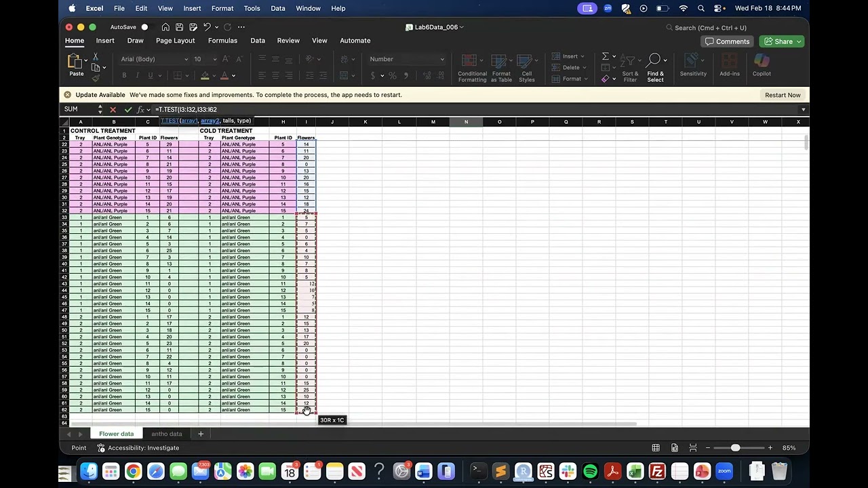Select column N header
Viewport: 868px width, 488px height.
click(466, 122)
